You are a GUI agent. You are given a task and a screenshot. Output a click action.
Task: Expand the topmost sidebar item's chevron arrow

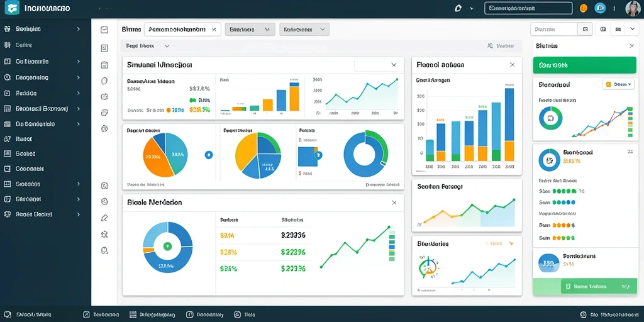point(78,29)
